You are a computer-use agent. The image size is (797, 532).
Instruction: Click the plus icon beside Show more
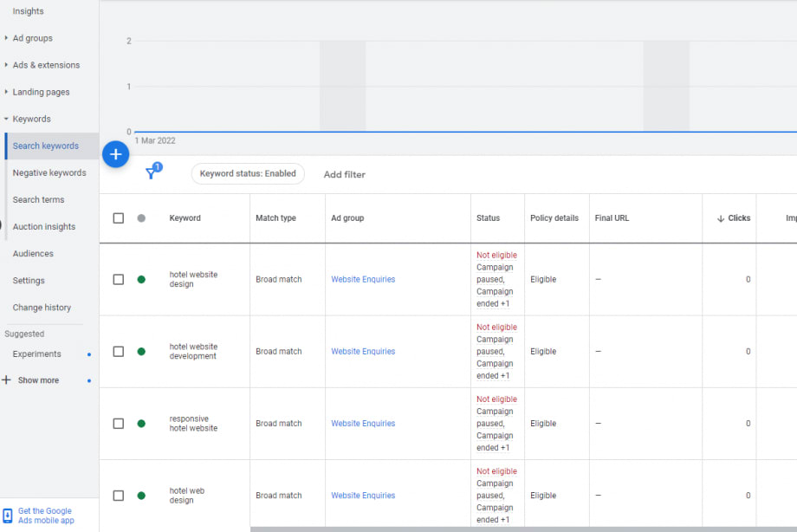click(x=7, y=380)
